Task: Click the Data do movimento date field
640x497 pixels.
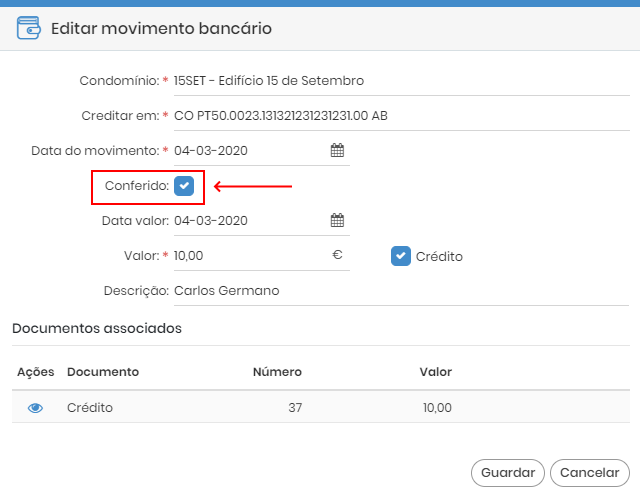Action: (250, 151)
